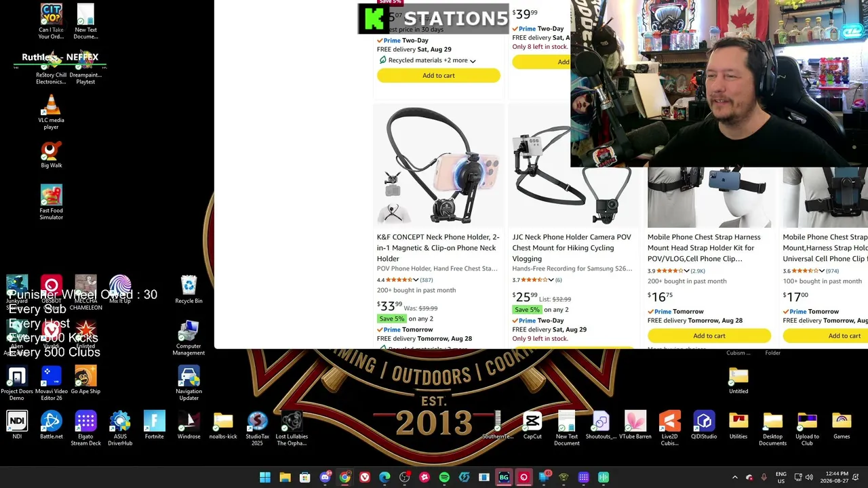Launch Fortnite from the desktop
Screen dimensions: 868x488
pos(154,425)
